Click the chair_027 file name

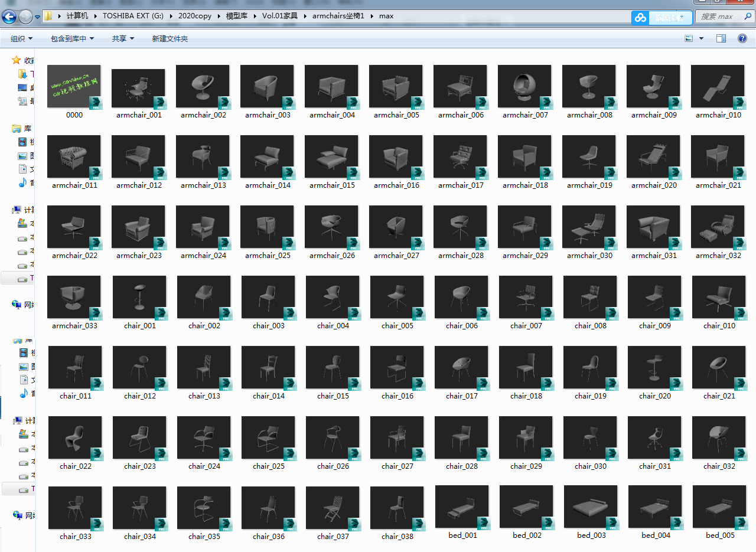point(397,466)
